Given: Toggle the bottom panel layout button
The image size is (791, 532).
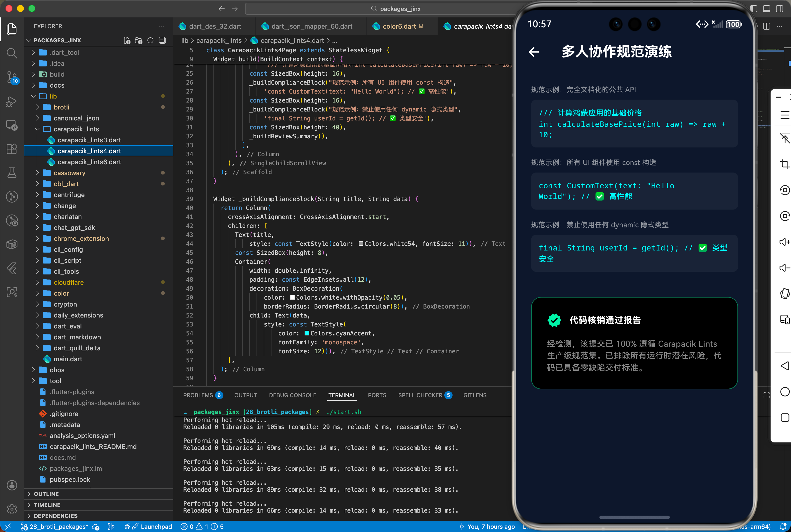Looking at the screenshot, I should coord(766,9).
